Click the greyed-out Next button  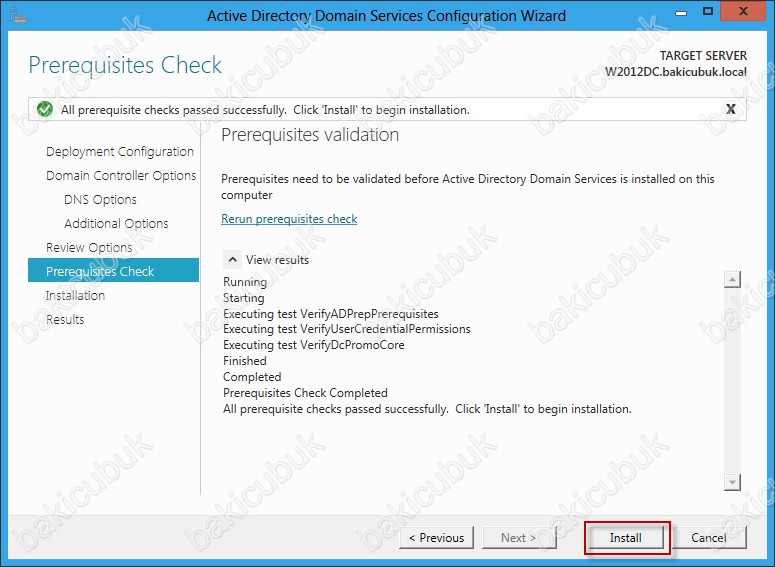(519, 537)
